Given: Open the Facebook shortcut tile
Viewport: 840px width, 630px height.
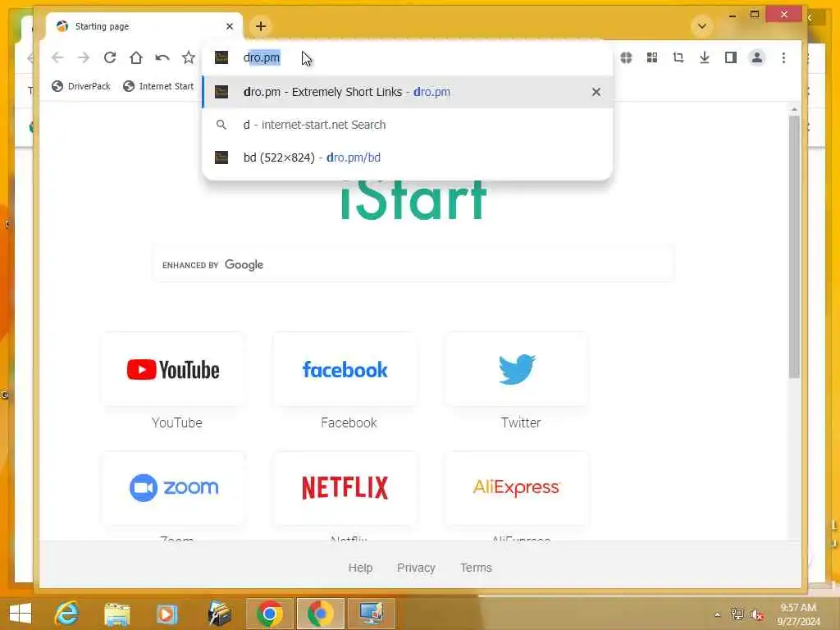Looking at the screenshot, I should [345, 370].
